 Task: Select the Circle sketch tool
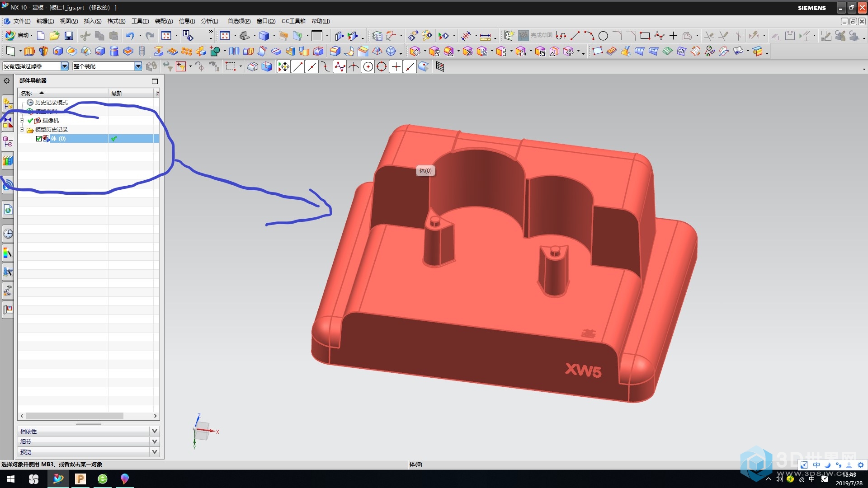pyautogui.click(x=603, y=36)
